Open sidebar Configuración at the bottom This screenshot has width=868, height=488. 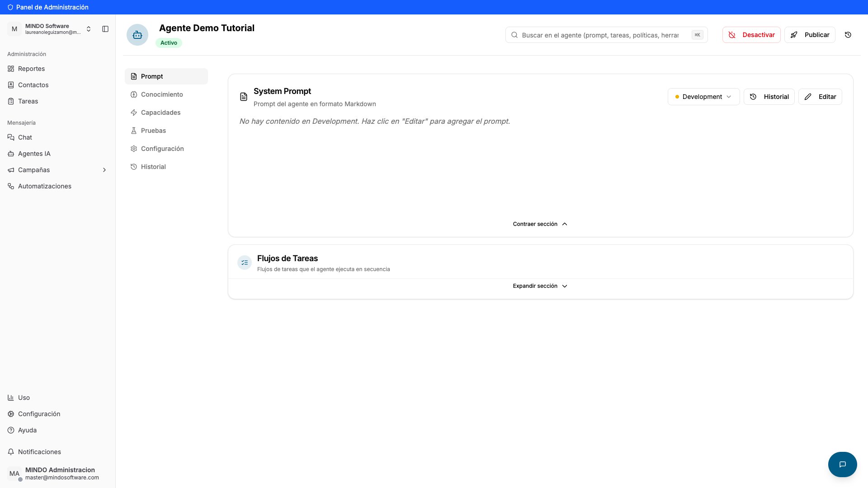click(58, 414)
